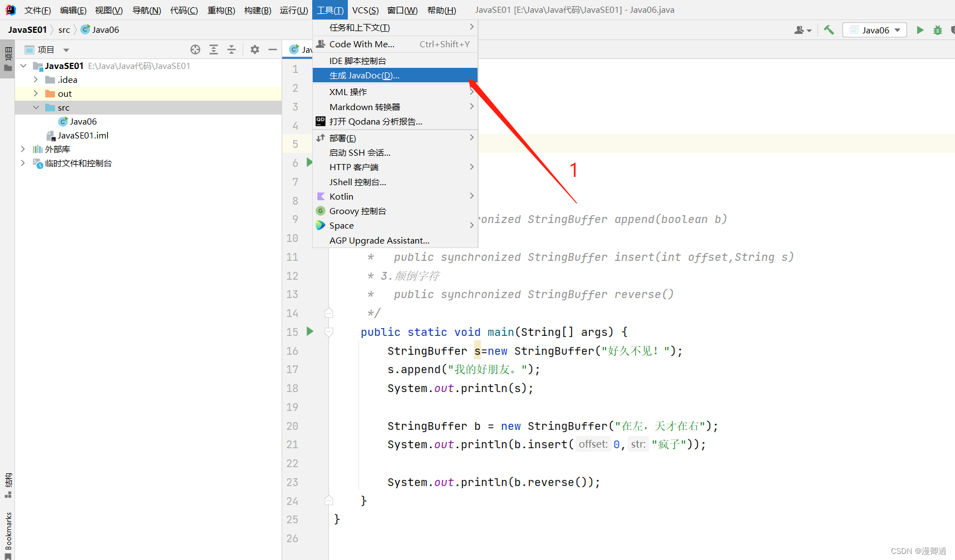Open the 窗口(W) menu

pyautogui.click(x=402, y=10)
